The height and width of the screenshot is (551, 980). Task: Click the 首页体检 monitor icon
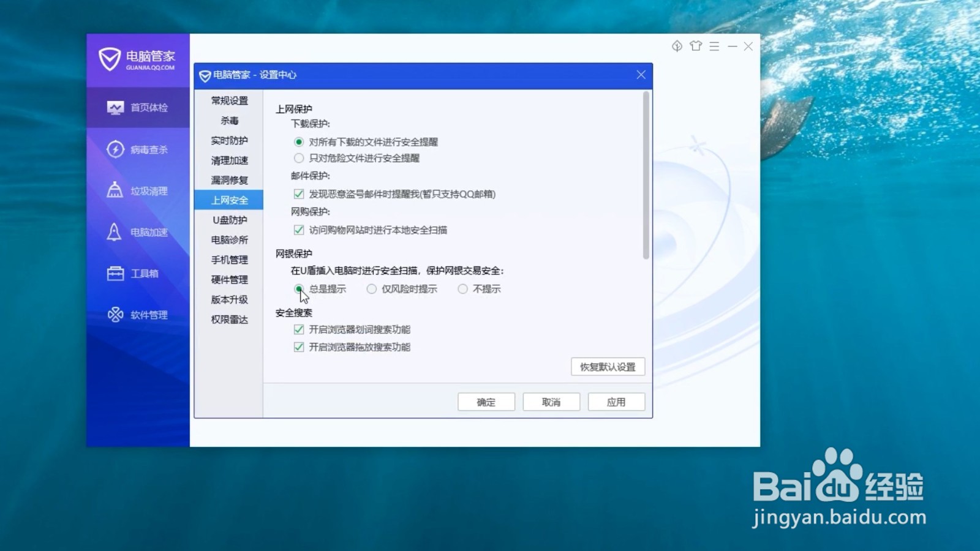[x=115, y=108]
